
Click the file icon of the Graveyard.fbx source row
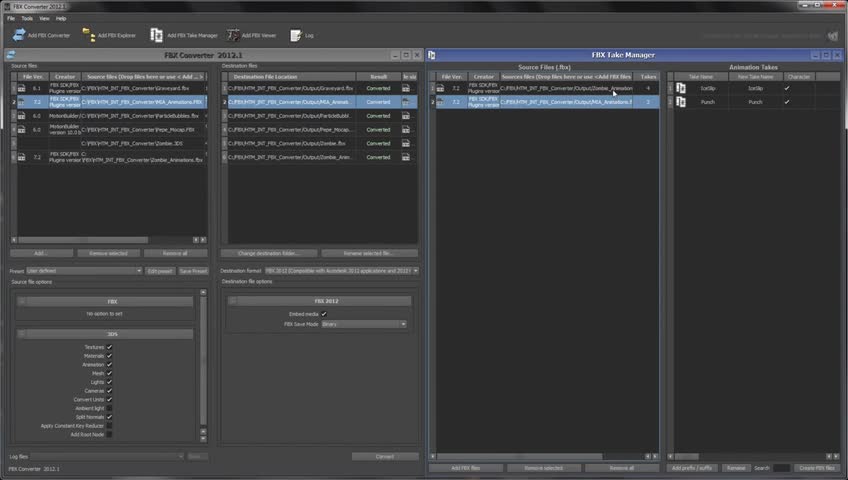[22, 88]
